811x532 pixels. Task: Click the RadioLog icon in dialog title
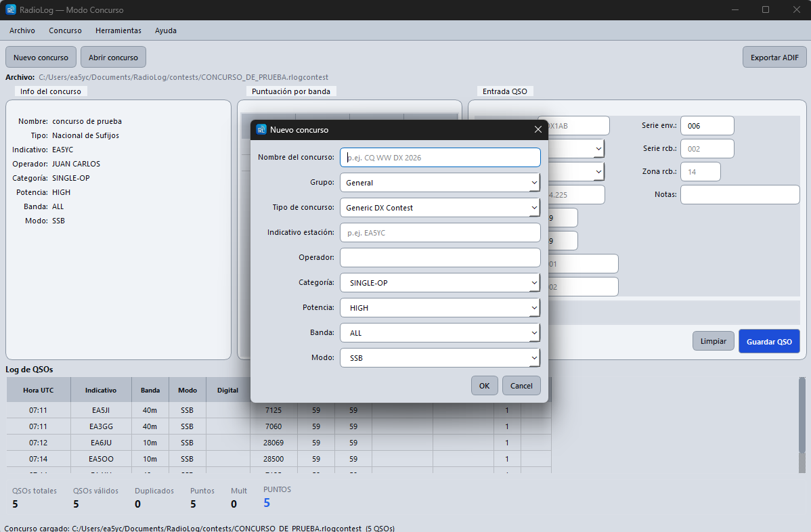click(x=261, y=129)
